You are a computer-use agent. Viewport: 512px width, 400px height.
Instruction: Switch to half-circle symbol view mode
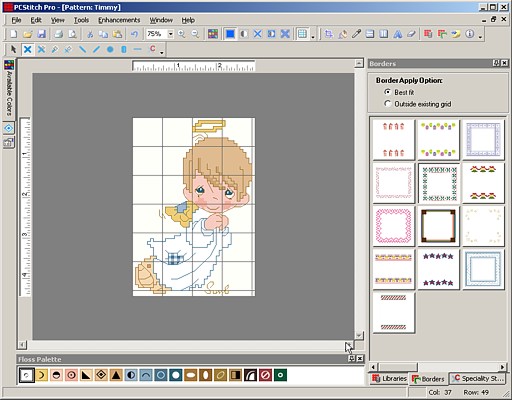(244, 34)
